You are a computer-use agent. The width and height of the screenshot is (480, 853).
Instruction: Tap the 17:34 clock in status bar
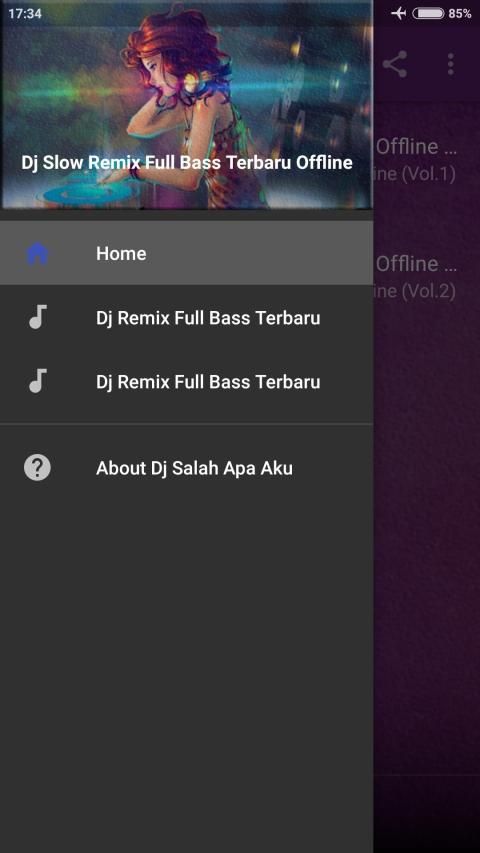pos(24,13)
